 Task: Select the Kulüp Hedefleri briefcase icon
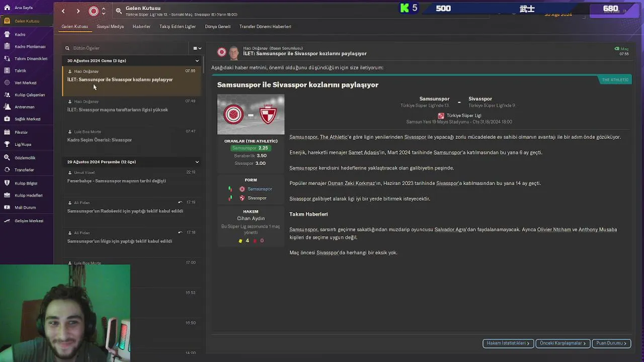click(7, 195)
